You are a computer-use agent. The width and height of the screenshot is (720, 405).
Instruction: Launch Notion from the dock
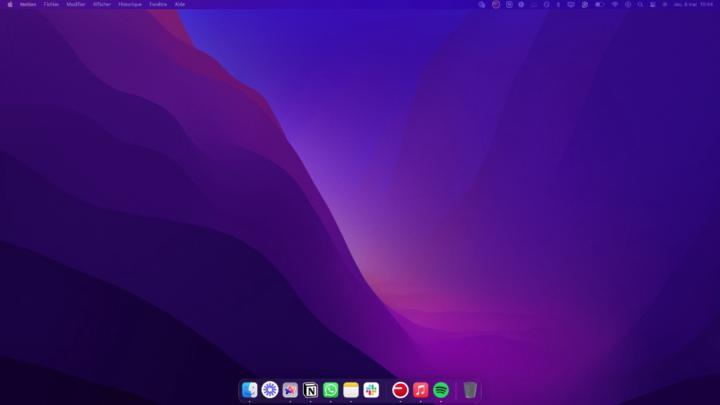(310, 390)
